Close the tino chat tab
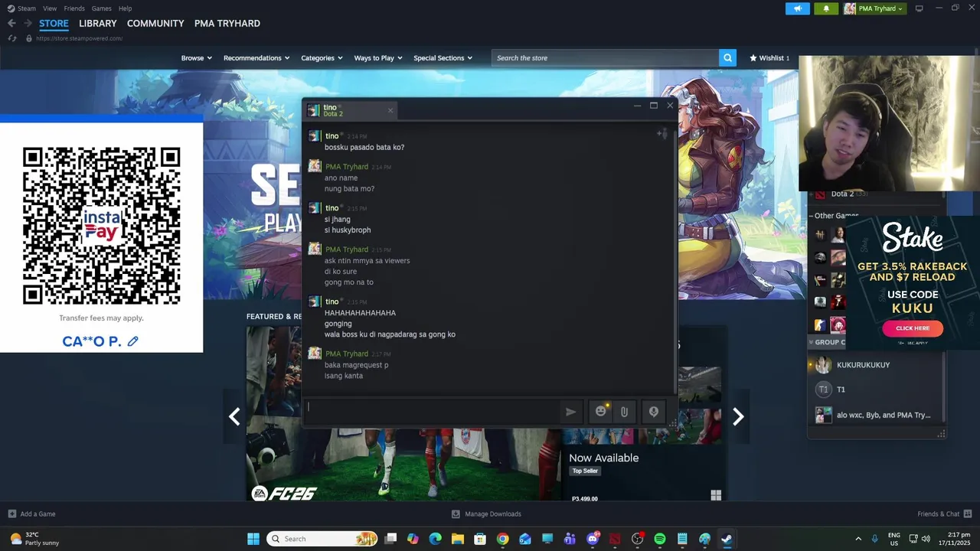This screenshot has width=980, height=551. (390, 110)
